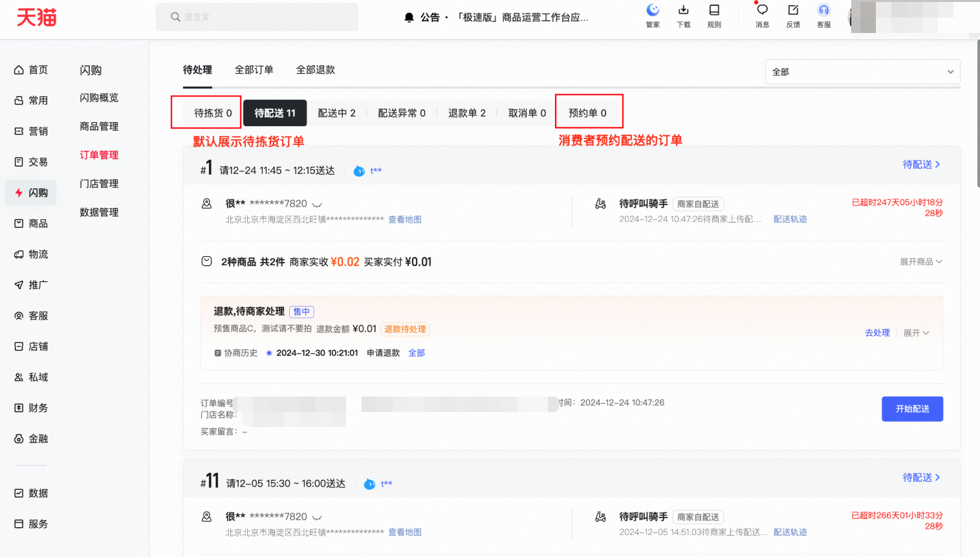Open 待配送 status arrow on order #1

[x=921, y=165]
